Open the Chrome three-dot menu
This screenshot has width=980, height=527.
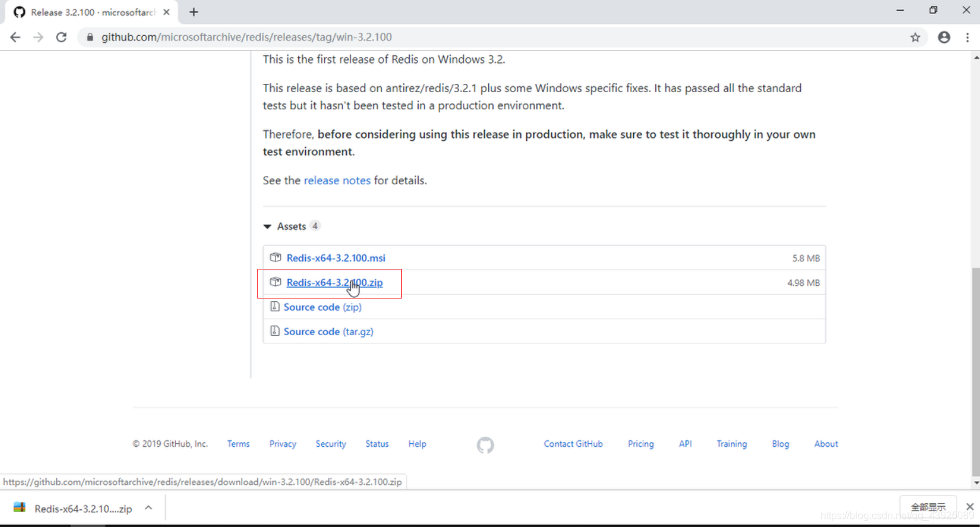[967, 37]
